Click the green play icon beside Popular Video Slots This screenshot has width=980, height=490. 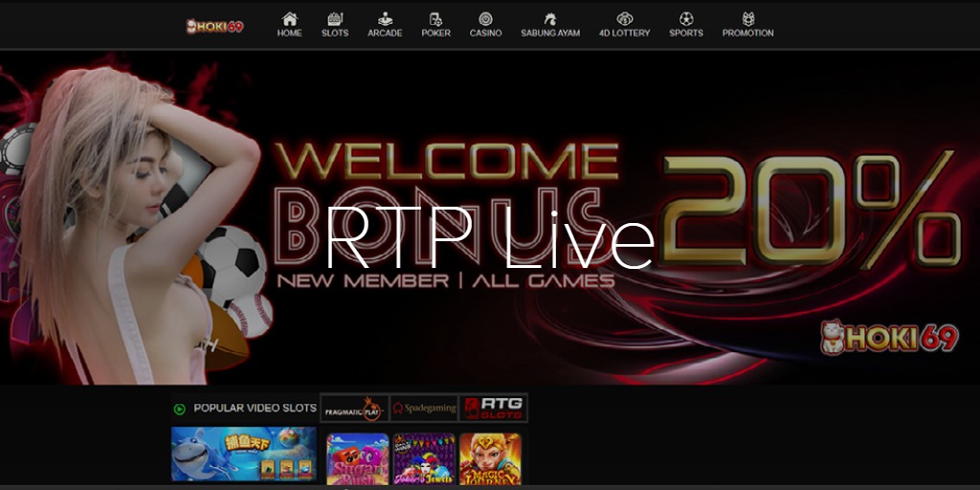pos(179,409)
